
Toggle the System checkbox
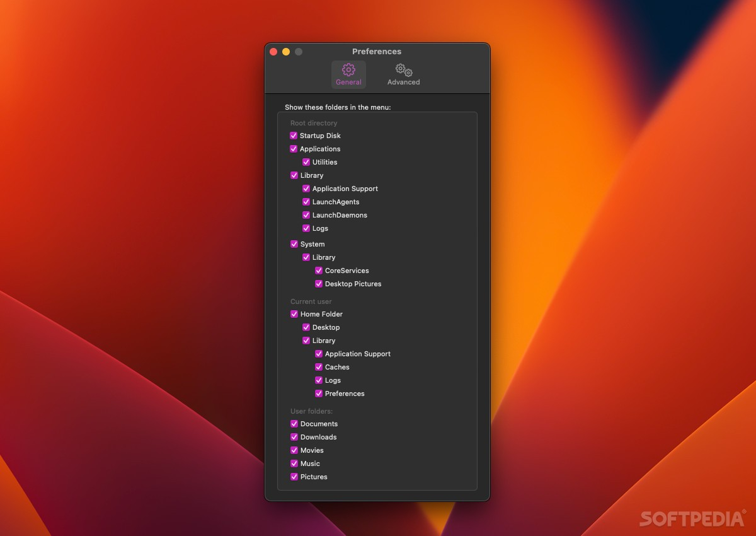(294, 244)
